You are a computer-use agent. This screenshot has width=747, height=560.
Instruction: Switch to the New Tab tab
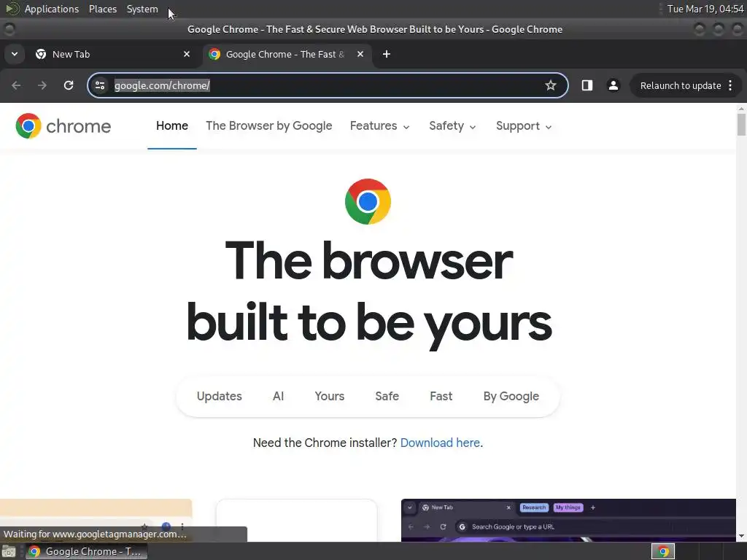pos(112,54)
